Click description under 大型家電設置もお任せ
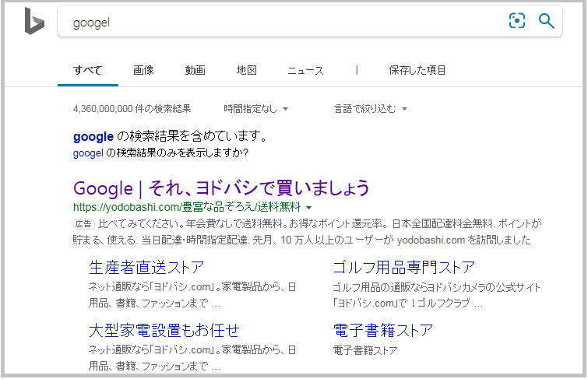The height and width of the screenshot is (379, 588). pyautogui.click(x=192, y=358)
